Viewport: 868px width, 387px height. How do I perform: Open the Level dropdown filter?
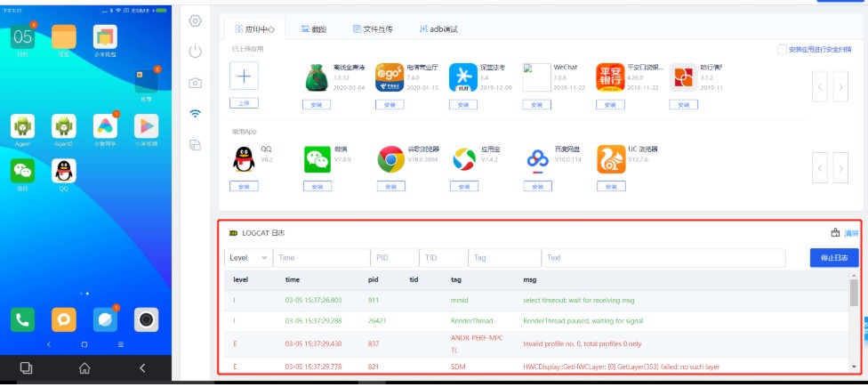(248, 258)
